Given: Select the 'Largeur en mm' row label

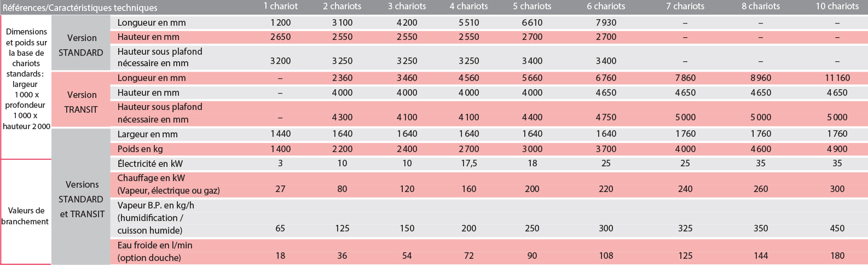Looking at the screenshot, I should coord(147,134).
